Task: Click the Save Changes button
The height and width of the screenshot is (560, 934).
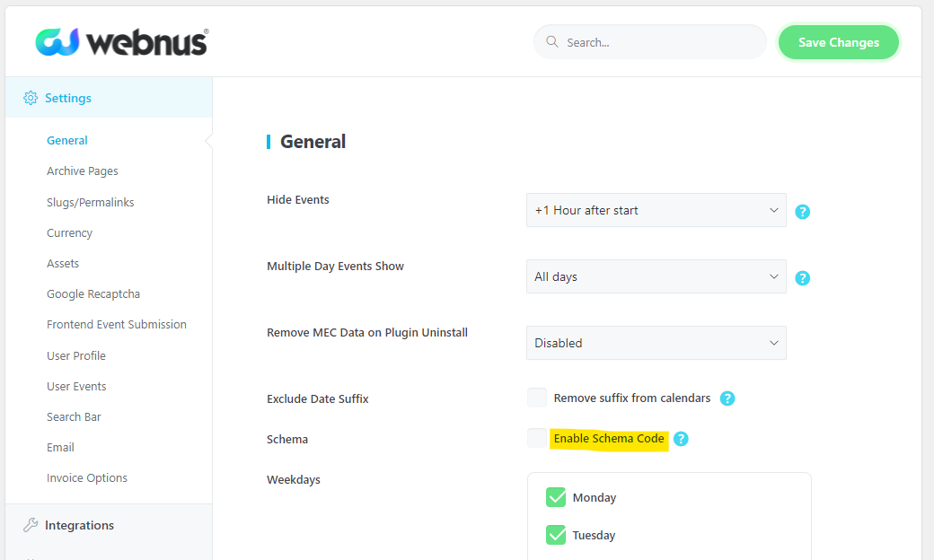Action: 839,42
